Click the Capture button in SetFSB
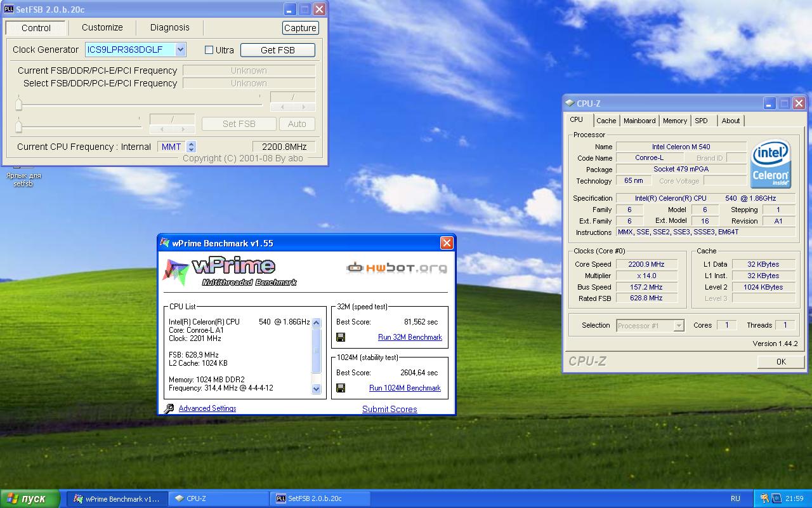 click(x=300, y=28)
